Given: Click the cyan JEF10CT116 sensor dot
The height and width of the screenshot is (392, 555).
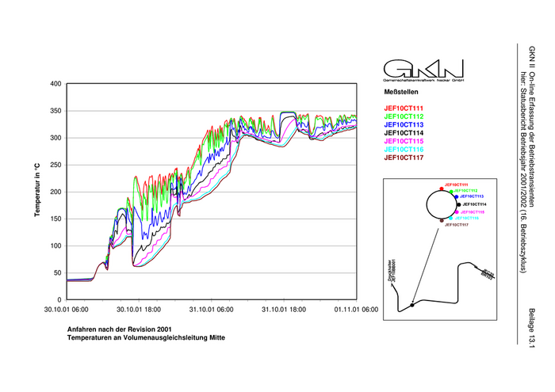Looking at the screenshot, I should pyautogui.click(x=450, y=218).
